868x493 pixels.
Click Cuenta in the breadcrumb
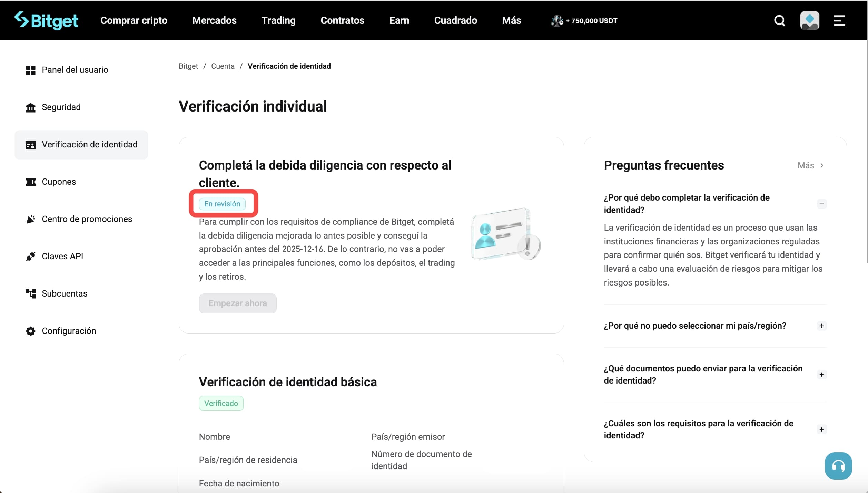click(x=223, y=66)
